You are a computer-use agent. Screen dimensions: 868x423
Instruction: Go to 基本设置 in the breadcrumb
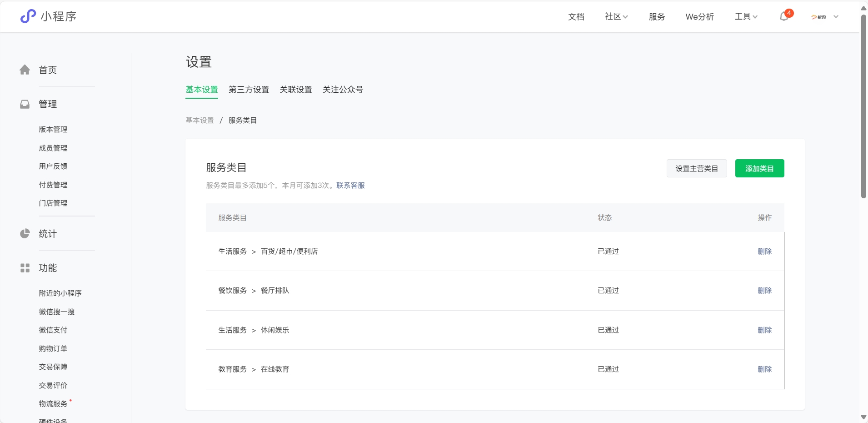click(200, 121)
